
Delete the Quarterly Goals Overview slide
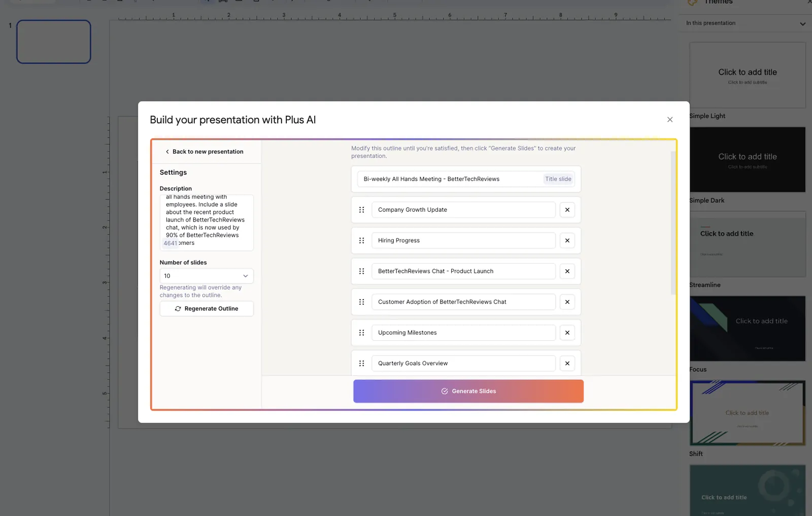tap(567, 364)
